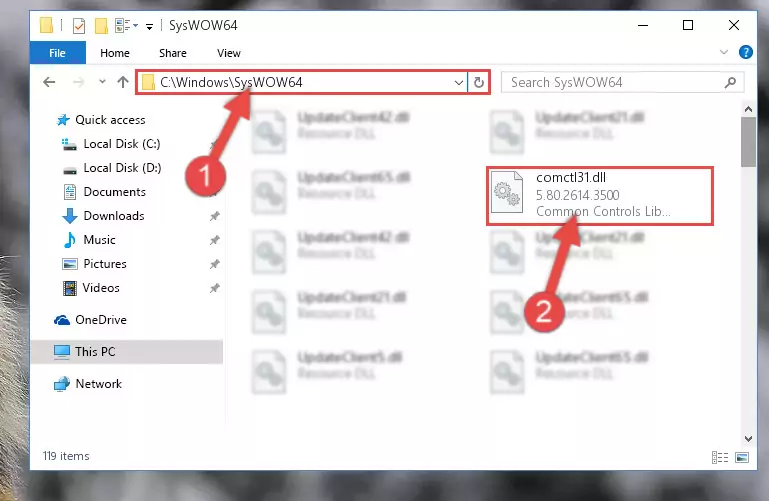Open the address bar history dropdown
The image size is (769, 501).
(459, 82)
